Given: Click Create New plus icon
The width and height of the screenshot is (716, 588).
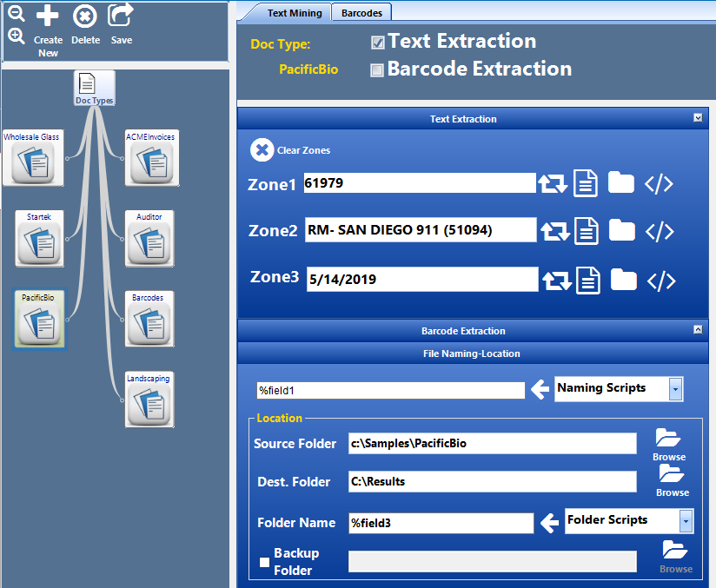Looking at the screenshot, I should pos(48,16).
